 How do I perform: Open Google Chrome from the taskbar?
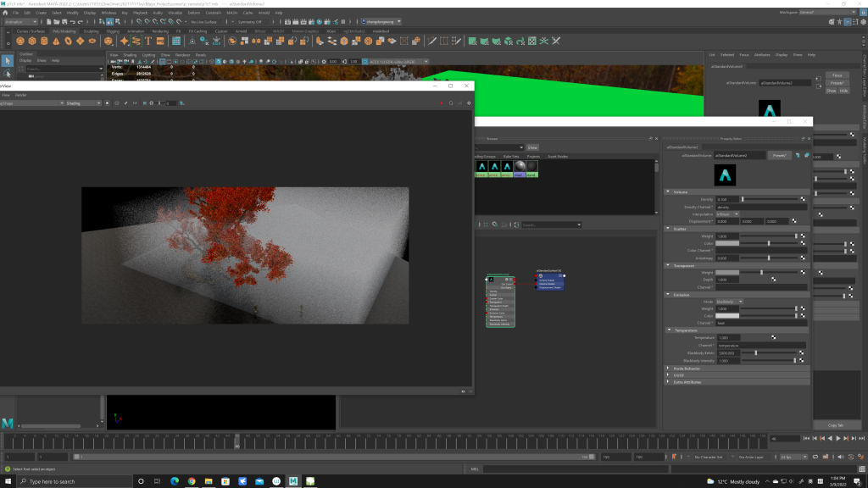[192, 481]
